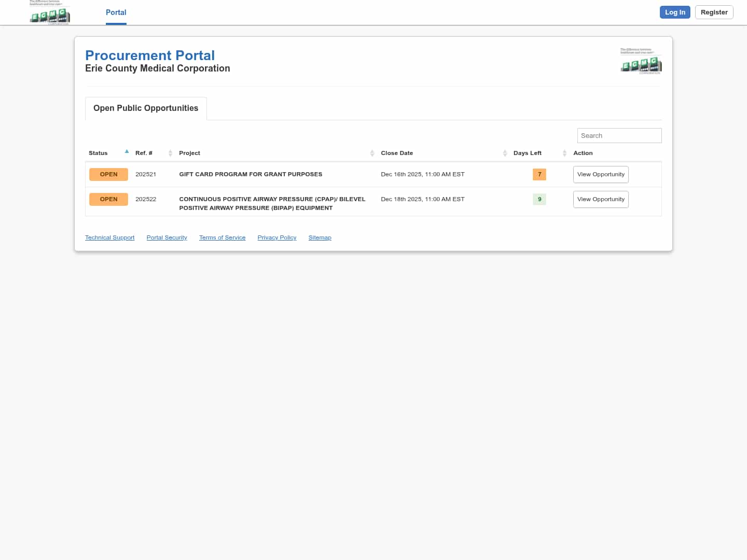Open the Privacy Policy link
Image resolution: width=747 pixels, height=560 pixels.
(x=277, y=237)
